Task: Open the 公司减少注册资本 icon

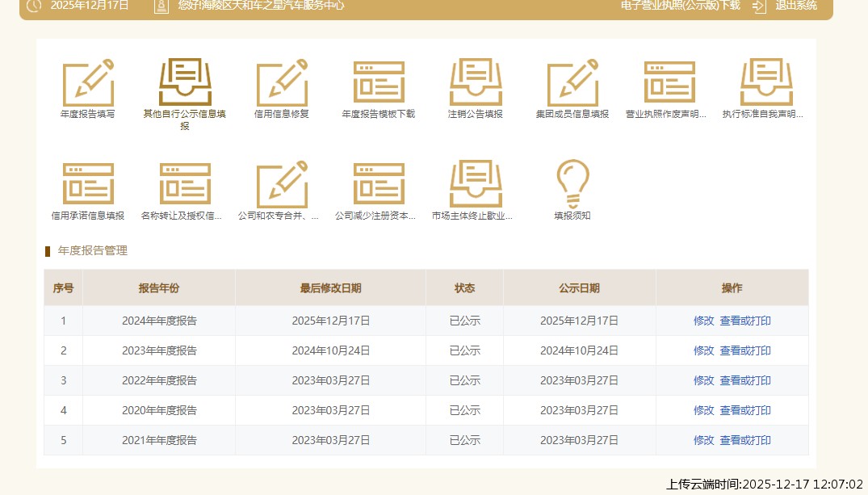Action: (x=379, y=185)
